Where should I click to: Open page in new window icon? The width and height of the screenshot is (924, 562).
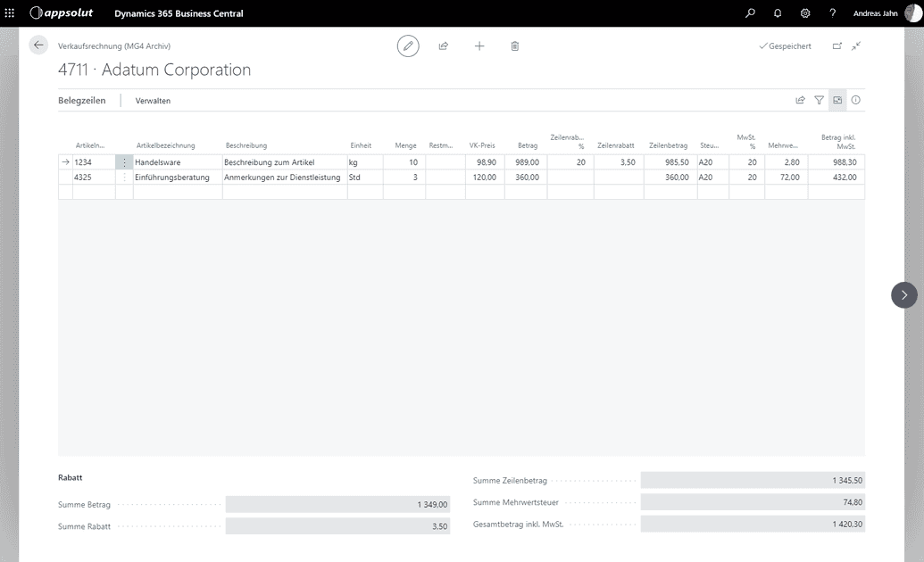[837, 45]
